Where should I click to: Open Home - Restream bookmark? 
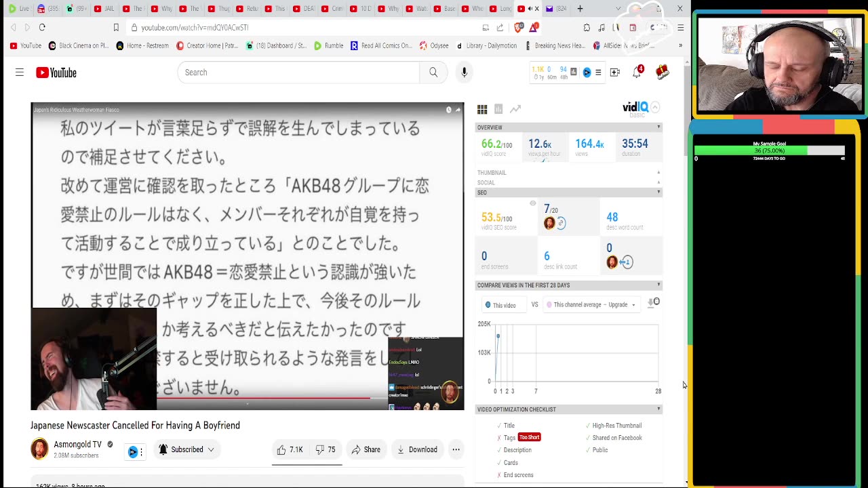142,45
